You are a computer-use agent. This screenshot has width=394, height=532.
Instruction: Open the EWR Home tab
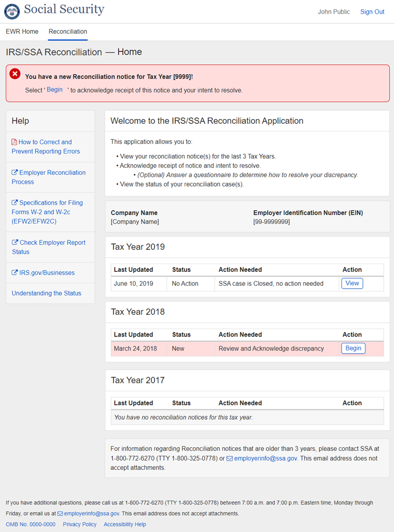pyautogui.click(x=22, y=32)
